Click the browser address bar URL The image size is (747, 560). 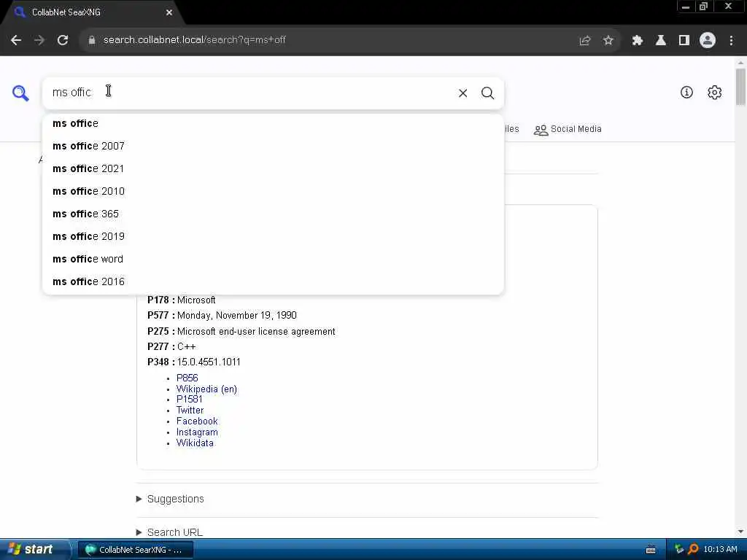(x=194, y=40)
